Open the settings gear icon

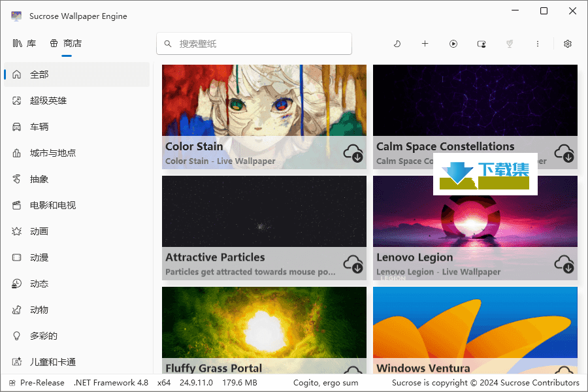(x=568, y=44)
